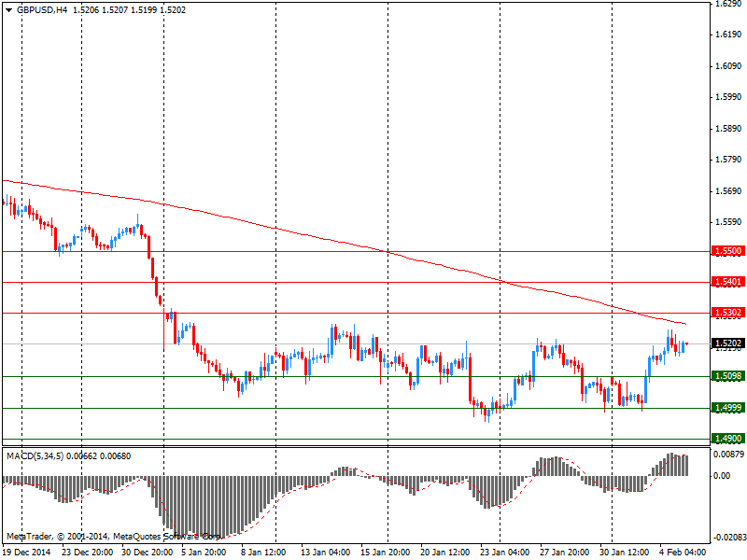
Task: Select the 1.5098 green support label
Action: click(727, 376)
